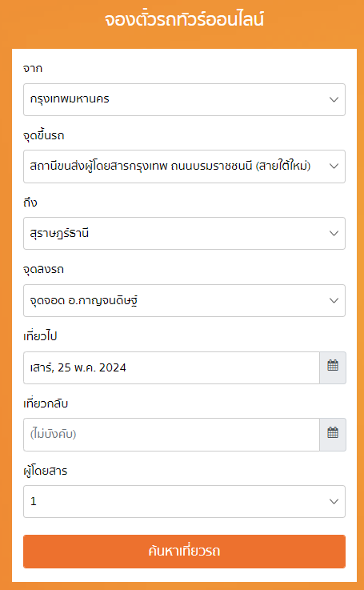Expand the จาก origin province dropdown

coord(184,100)
